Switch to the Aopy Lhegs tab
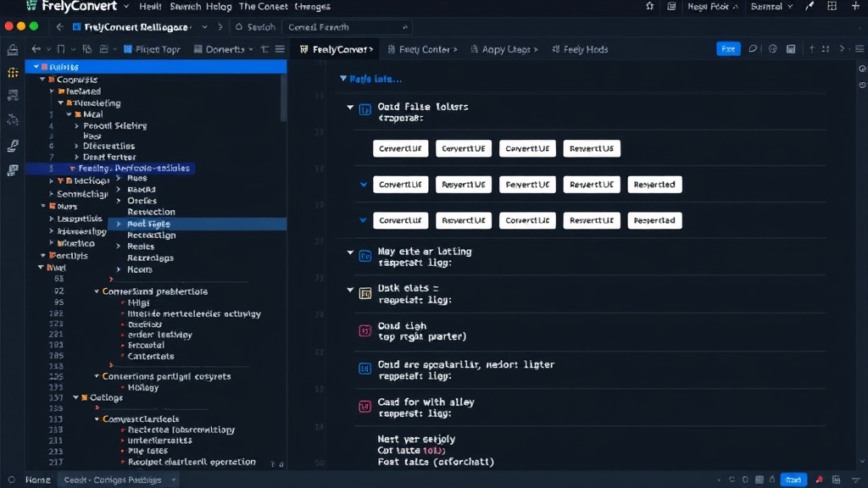Screen dimensions: 868x488 504,49
